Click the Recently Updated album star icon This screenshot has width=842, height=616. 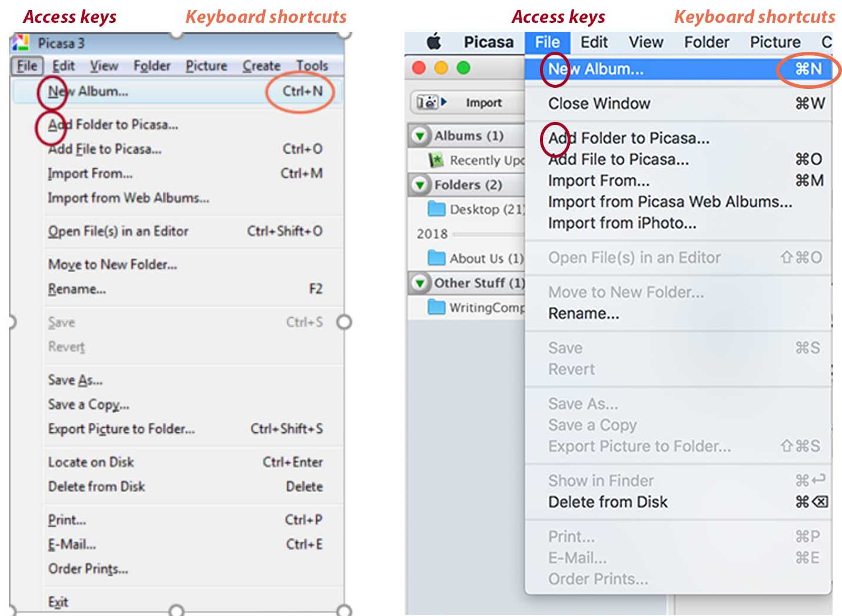click(x=436, y=160)
